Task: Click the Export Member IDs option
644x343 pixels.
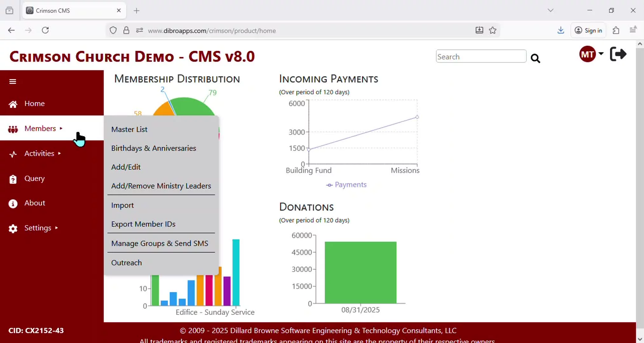Action: pyautogui.click(x=143, y=224)
